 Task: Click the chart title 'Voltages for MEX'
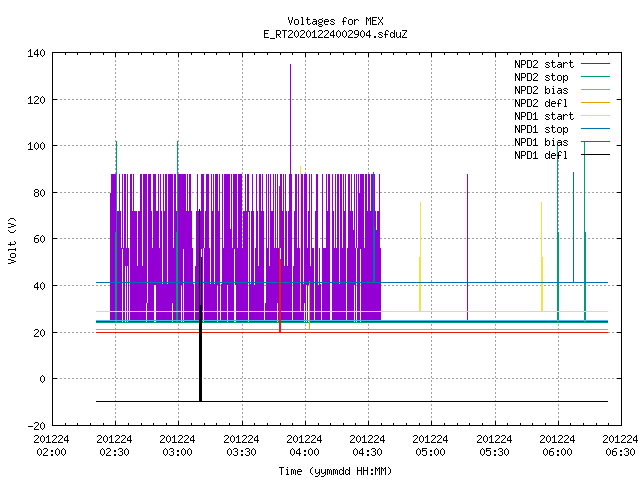point(335,21)
